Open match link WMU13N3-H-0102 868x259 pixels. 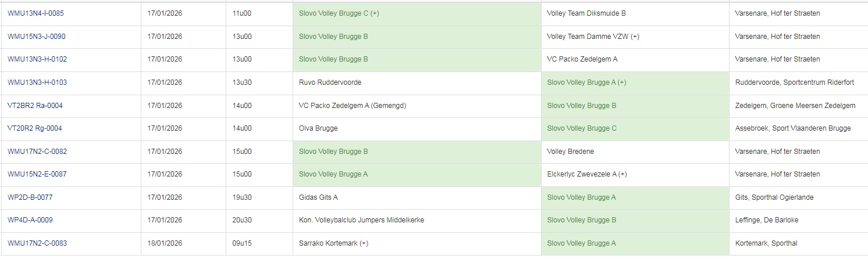37,59
